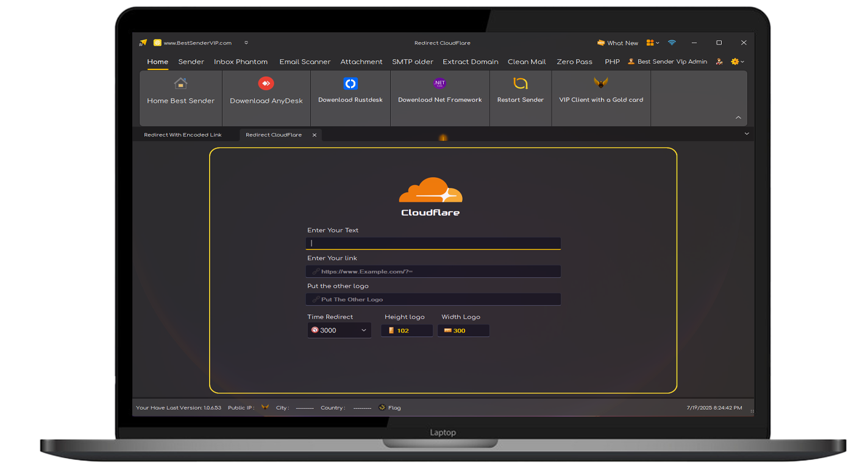Open the orange grid layout dropdown
Screen dimensions: 868x475
click(x=653, y=43)
